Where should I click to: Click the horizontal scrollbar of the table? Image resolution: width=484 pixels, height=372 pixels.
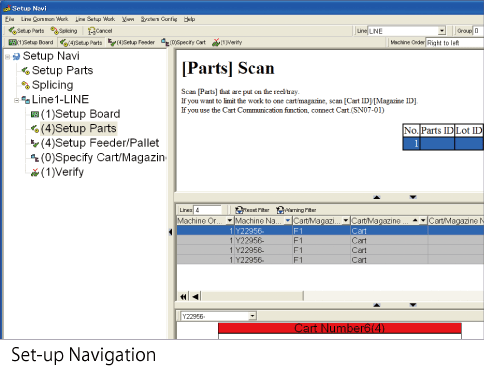tap(253, 296)
